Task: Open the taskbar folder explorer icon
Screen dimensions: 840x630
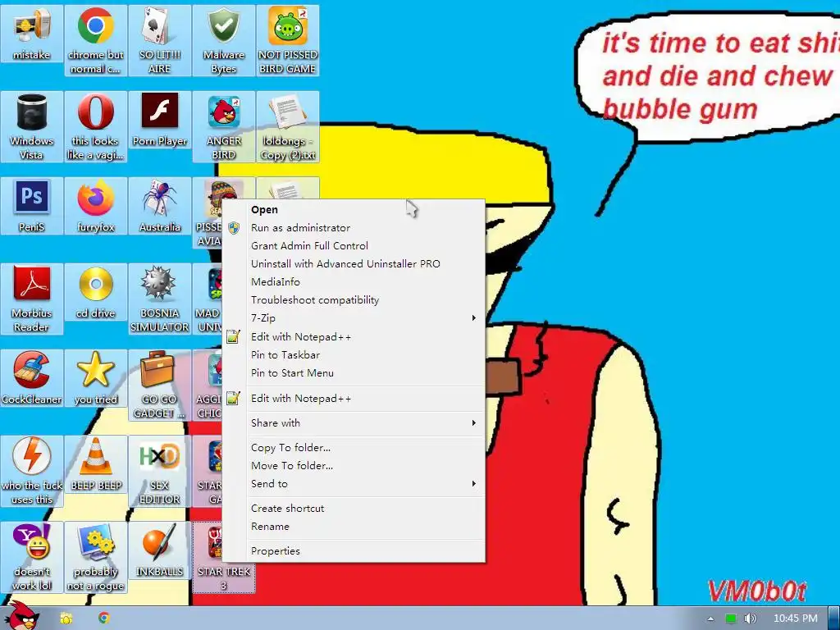Action: 66,619
